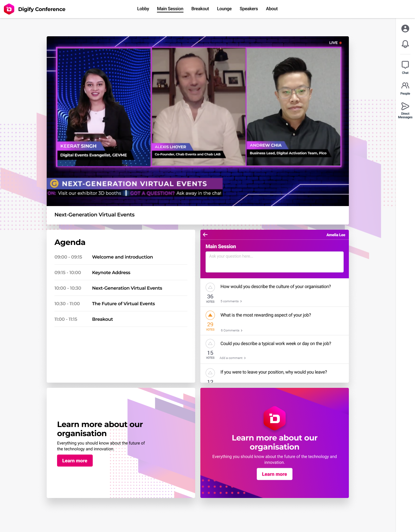Click the Agenda heading

[x=70, y=242]
